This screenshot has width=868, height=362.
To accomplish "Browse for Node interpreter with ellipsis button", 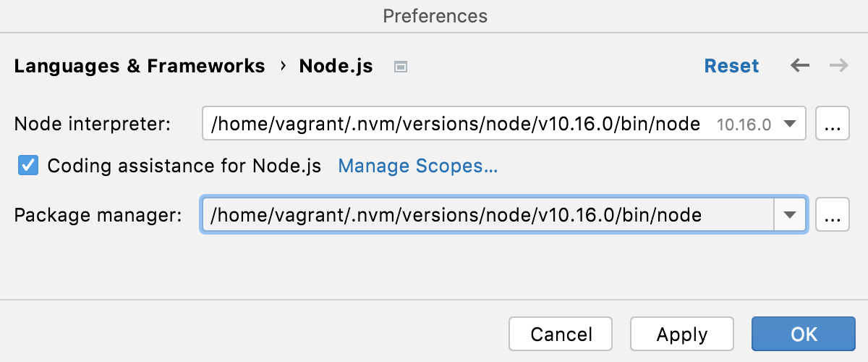I will [833, 124].
